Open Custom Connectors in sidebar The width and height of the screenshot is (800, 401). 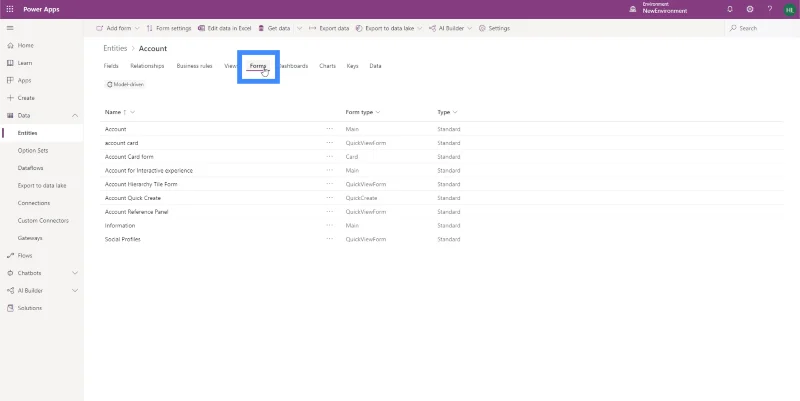pyautogui.click(x=43, y=220)
